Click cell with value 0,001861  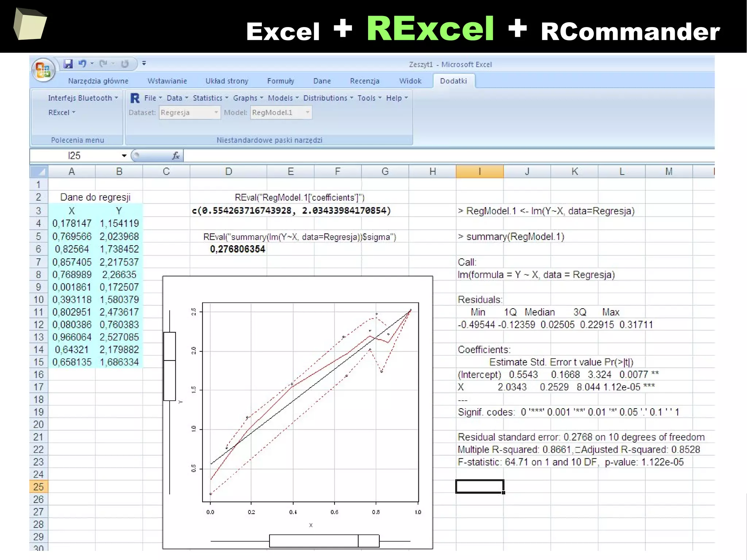pos(72,287)
